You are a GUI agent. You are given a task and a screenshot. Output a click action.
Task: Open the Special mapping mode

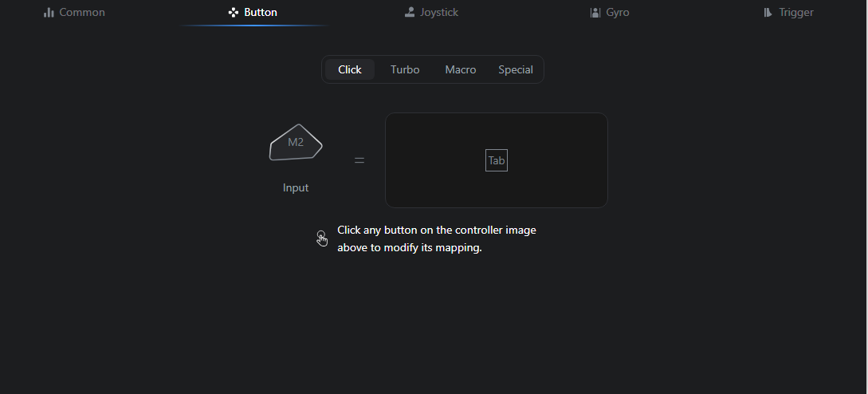516,69
